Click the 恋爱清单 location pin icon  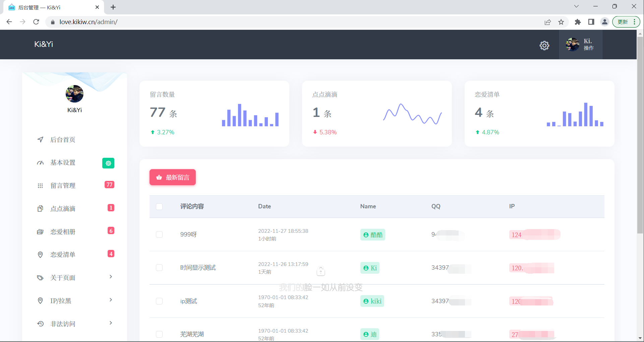click(x=40, y=255)
